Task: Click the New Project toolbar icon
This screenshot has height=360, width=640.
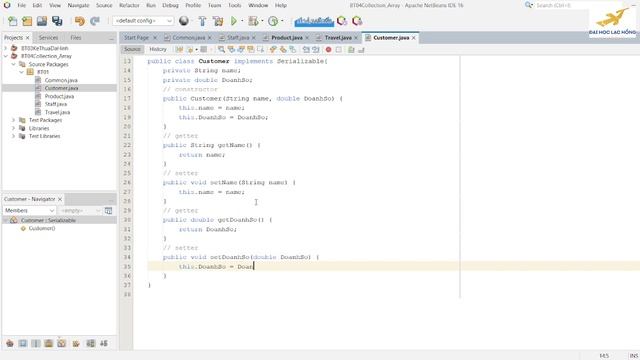Action: [x=27, y=21]
